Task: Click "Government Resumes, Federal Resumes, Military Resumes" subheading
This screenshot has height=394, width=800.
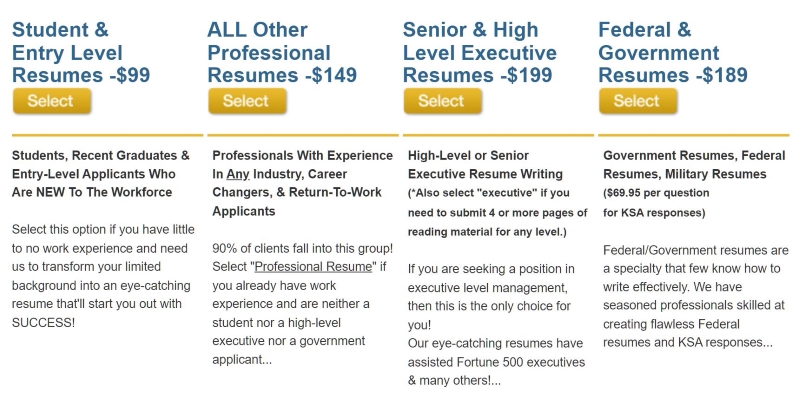Action: tap(694, 165)
